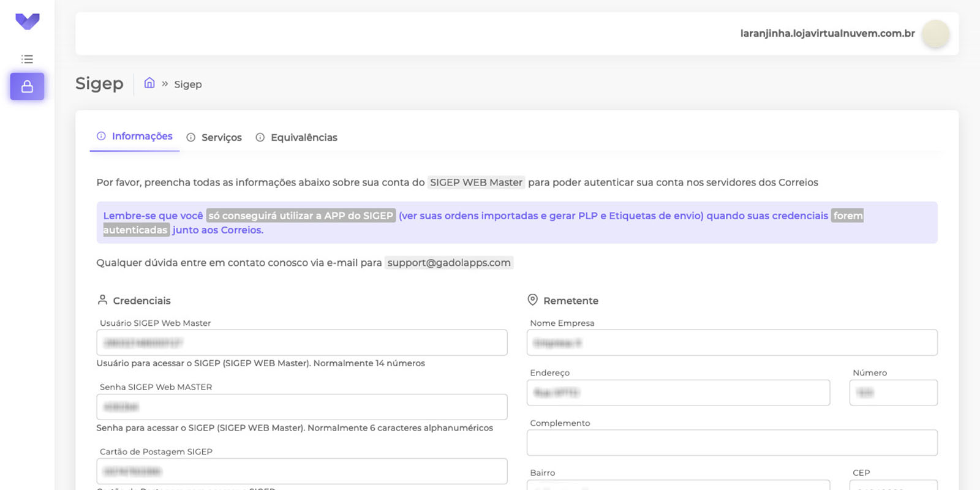Open the Equivalências tab
This screenshot has height=490, width=980.
[297, 137]
